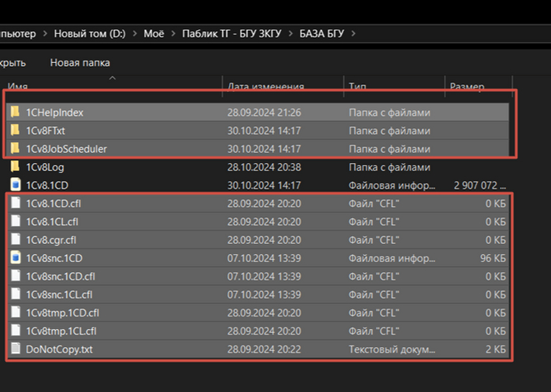Select the 1CHelpIndex folder name
This screenshot has width=551, height=392.
54,113
